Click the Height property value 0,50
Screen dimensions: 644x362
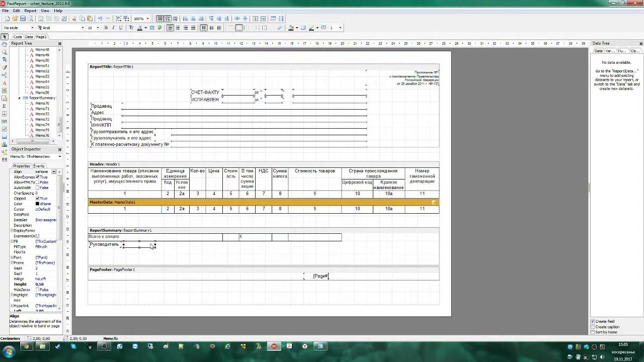click(45, 285)
